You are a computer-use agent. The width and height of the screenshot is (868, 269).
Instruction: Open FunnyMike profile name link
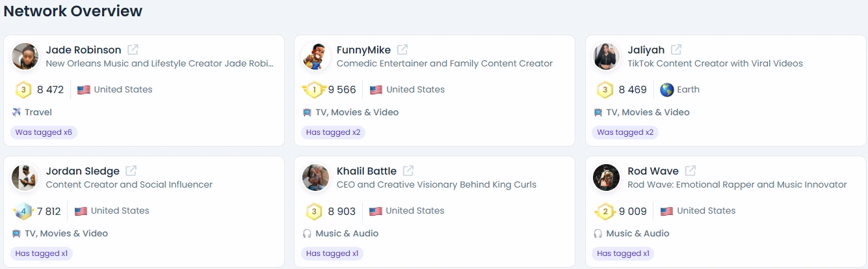(363, 50)
